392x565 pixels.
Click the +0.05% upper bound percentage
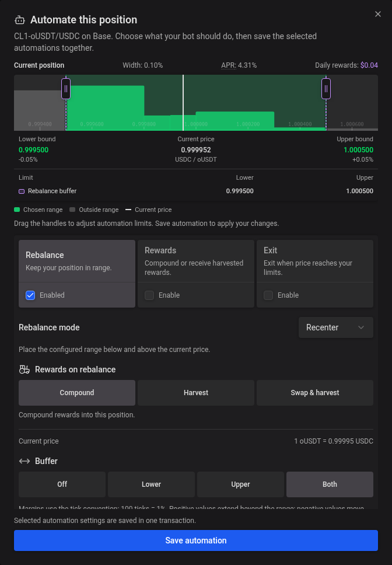(363, 159)
